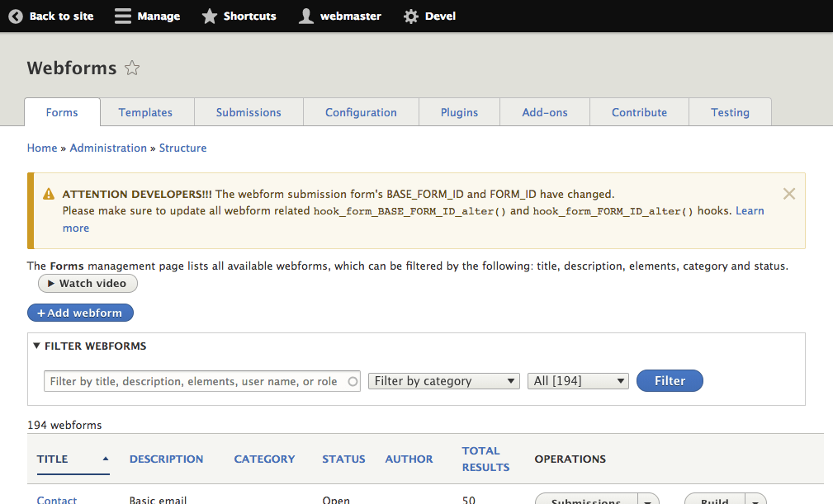Click inside the filter by title input field
Screen dimensions: 833x504
[x=190, y=380]
